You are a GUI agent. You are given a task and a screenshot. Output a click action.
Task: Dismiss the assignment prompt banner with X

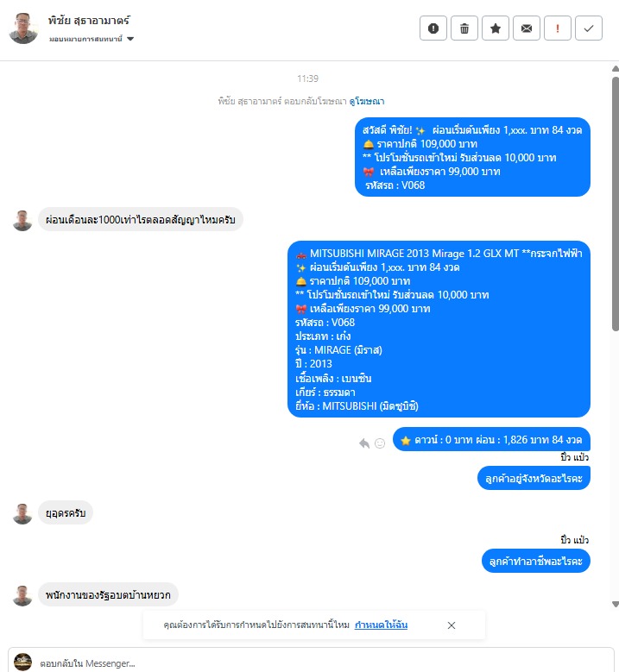pos(452,625)
